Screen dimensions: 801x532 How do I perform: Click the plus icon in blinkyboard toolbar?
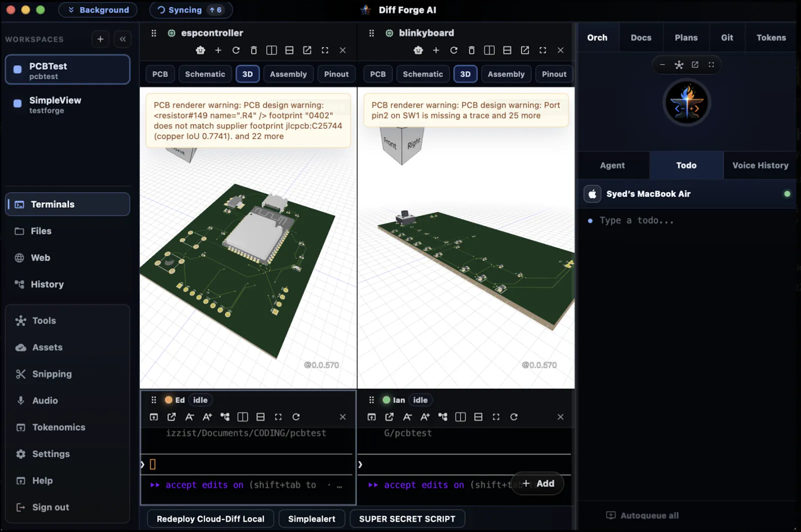point(436,50)
